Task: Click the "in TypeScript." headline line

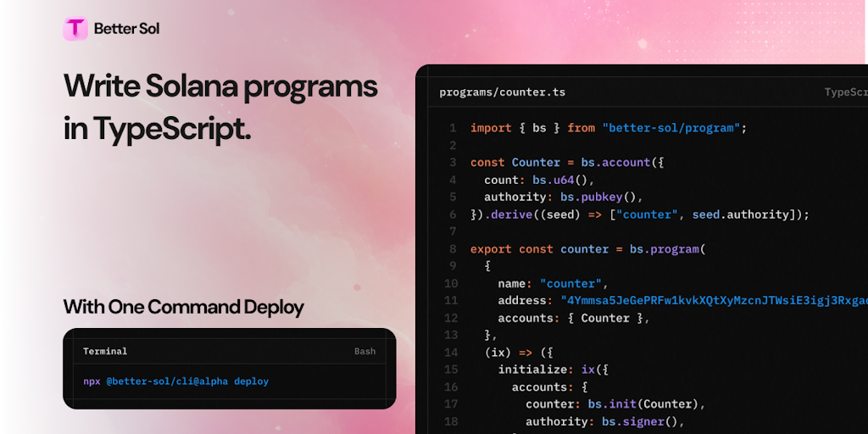Action: [x=158, y=129]
